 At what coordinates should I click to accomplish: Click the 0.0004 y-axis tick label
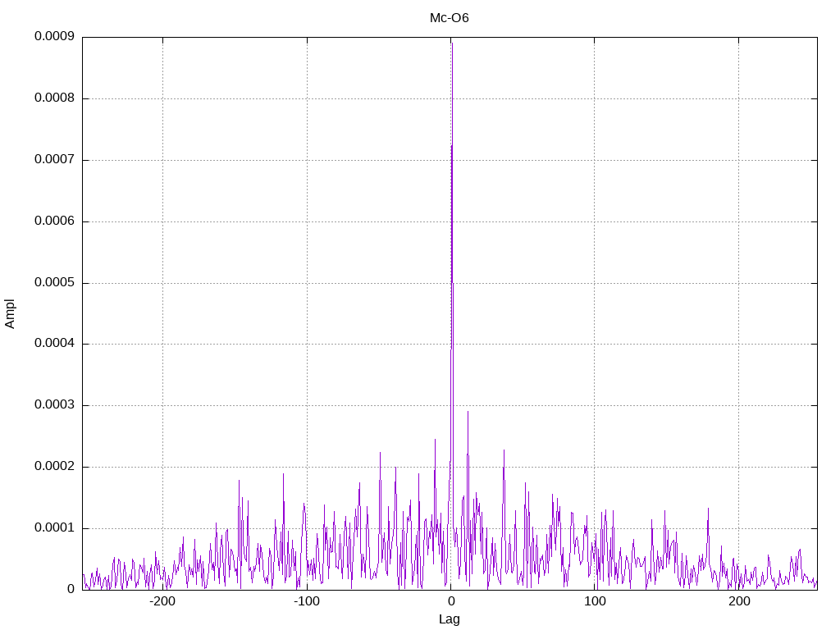click(55, 344)
